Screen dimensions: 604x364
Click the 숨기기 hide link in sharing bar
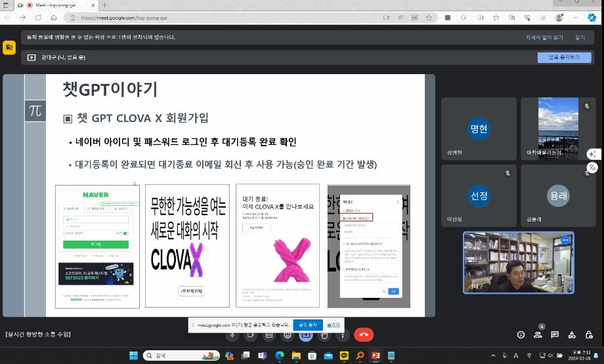pos(334,325)
